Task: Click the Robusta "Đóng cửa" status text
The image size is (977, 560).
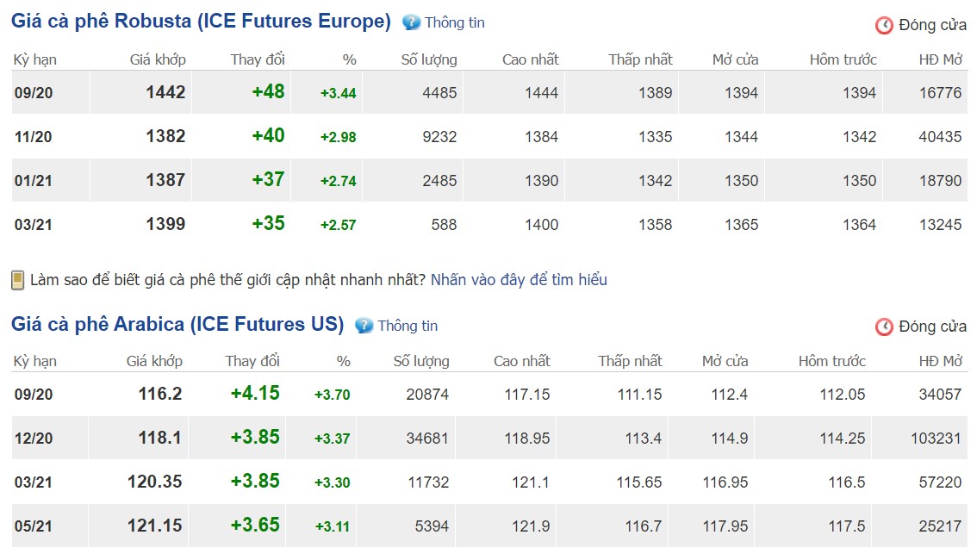Action: point(932,25)
